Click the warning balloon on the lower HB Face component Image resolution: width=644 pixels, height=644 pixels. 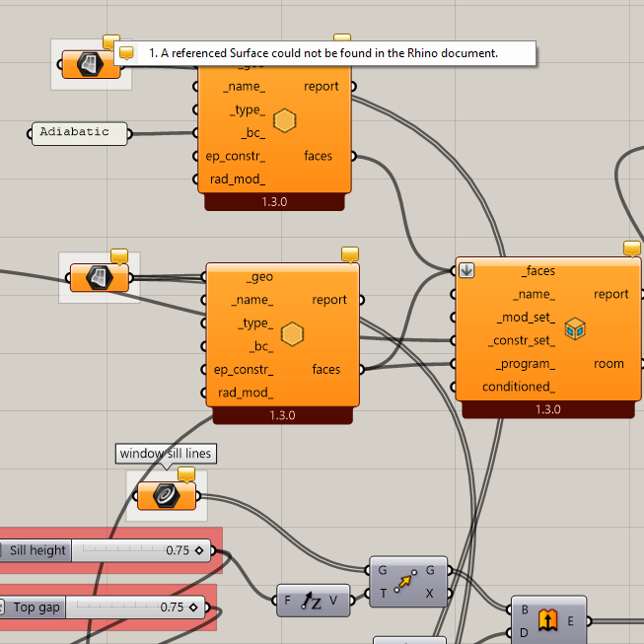[350, 254]
